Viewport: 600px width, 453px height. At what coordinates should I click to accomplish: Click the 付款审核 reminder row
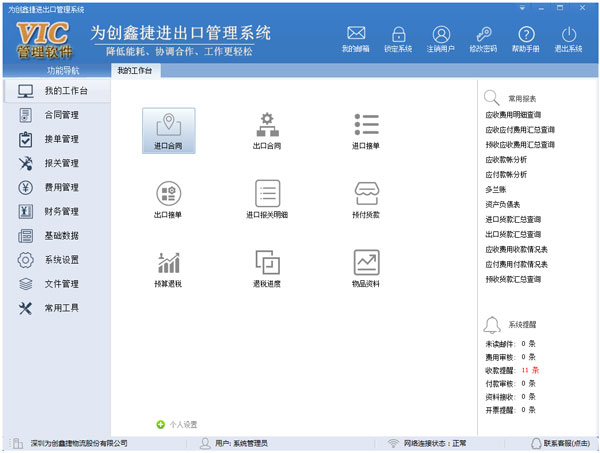pos(510,383)
